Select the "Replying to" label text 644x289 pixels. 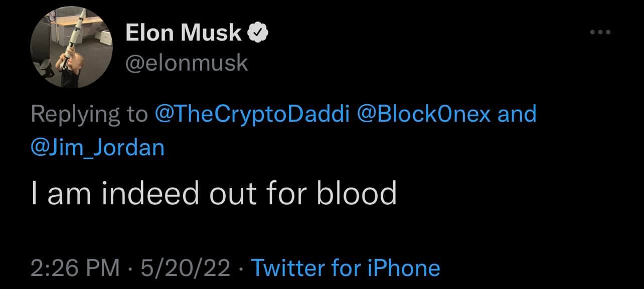89,114
